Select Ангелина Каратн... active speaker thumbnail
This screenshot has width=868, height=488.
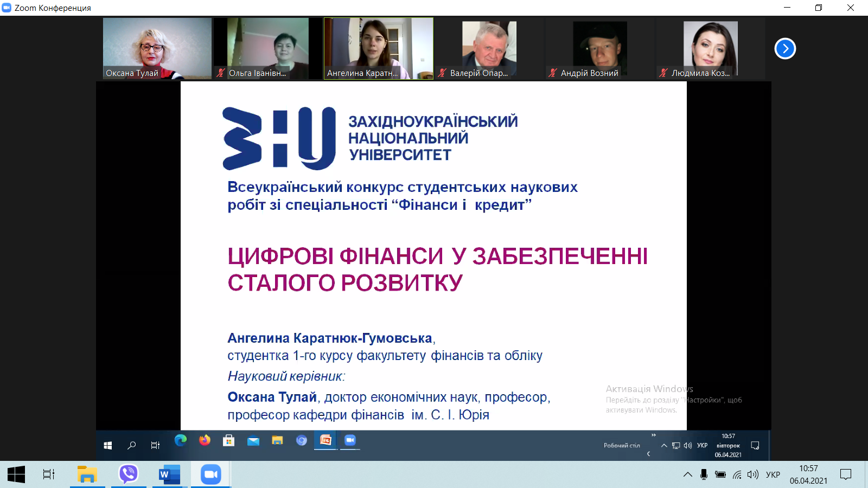click(379, 49)
